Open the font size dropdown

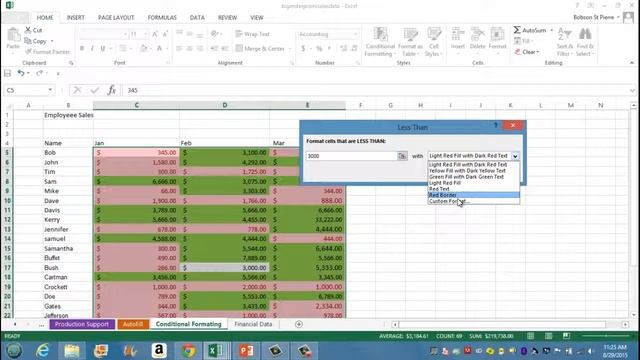click(x=146, y=34)
